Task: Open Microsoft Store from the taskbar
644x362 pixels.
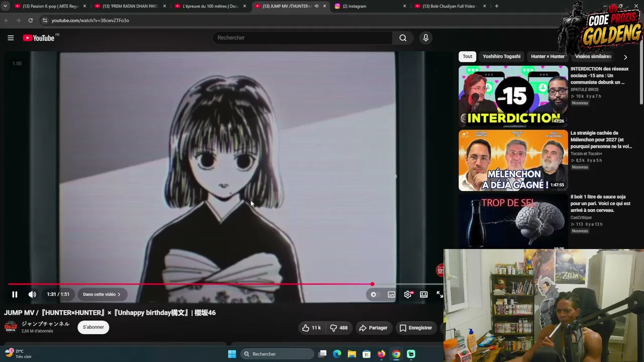Action: click(367, 354)
